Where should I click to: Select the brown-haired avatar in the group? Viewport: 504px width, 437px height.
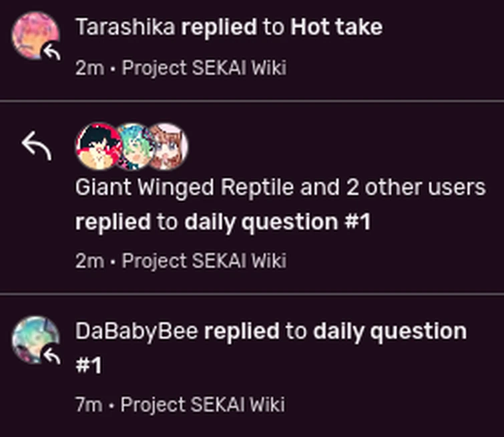coord(167,146)
